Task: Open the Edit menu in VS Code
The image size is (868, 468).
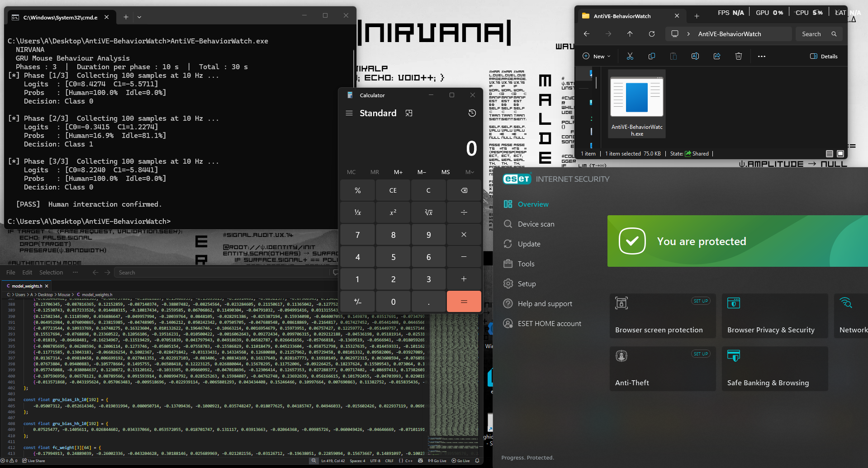Action: pos(27,273)
